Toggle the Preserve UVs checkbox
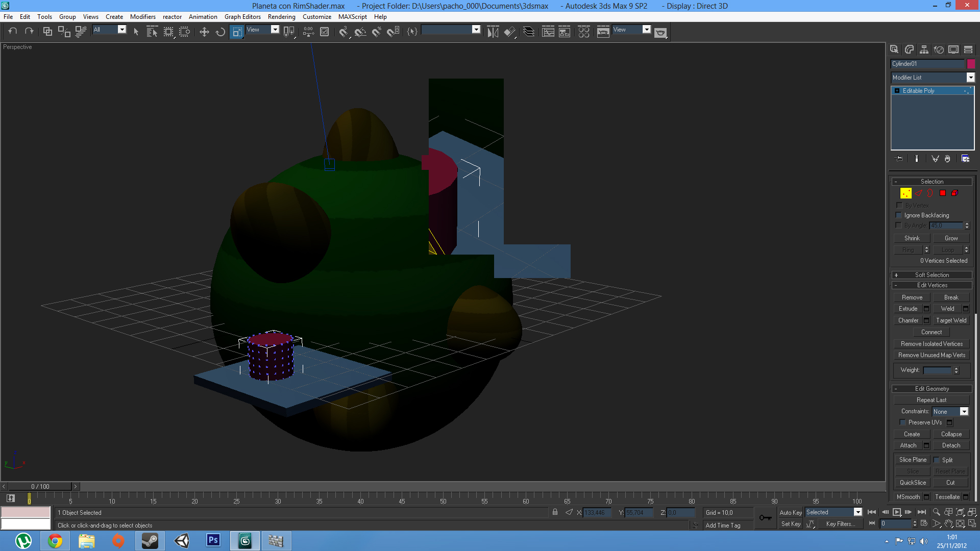The width and height of the screenshot is (980, 551). [x=902, y=422]
